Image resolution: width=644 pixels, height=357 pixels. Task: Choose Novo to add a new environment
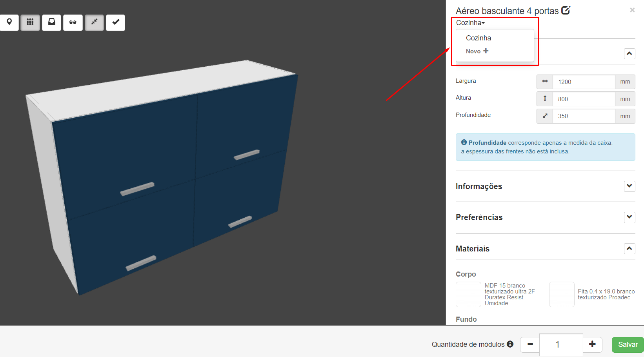coord(477,51)
